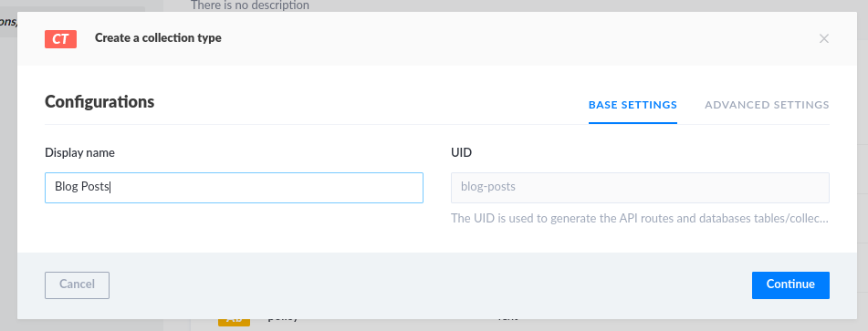868x331 pixels.
Task: Place cursor after Blog Posts text
Action: click(x=110, y=187)
